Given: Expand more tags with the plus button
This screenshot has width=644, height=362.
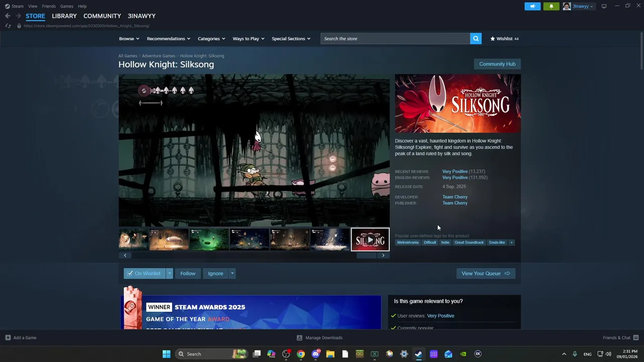Looking at the screenshot, I should [511, 242].
